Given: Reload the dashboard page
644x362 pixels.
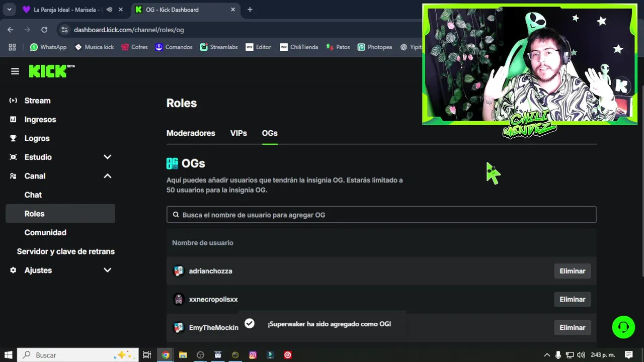Looking at the screenshot, I should point(44,30).
